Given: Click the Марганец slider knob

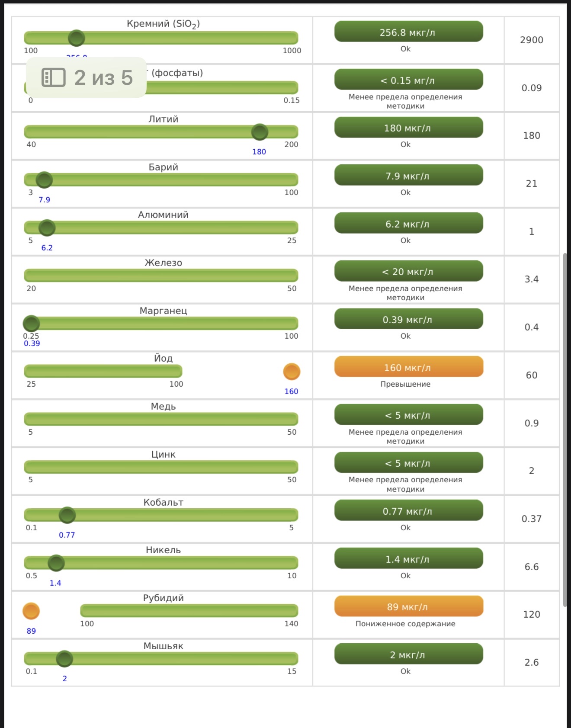Looking at the screenshot, I should (31, 323).
